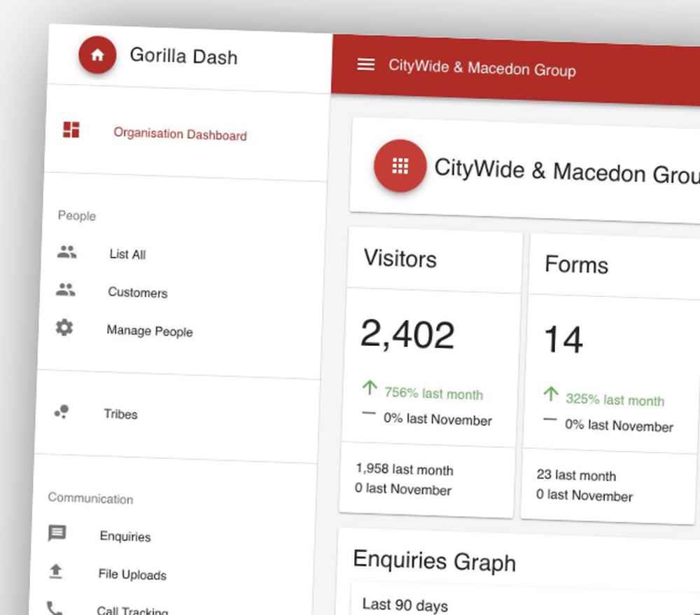Image resolution: width=700 pixels, height=615 pixels.
Task: Click 0 last November in Forms footer
Action: [584, 495]
